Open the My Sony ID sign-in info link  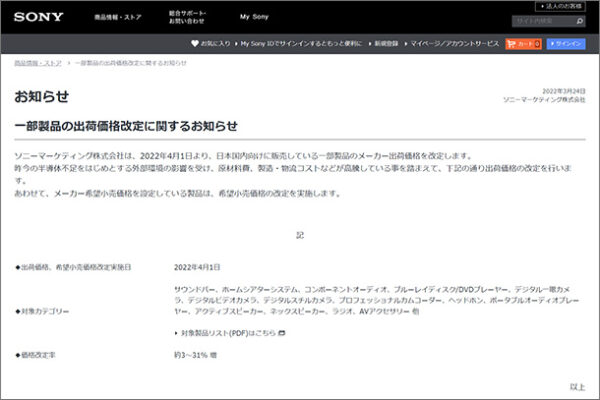pyautogui.click(x=301, y=44)
